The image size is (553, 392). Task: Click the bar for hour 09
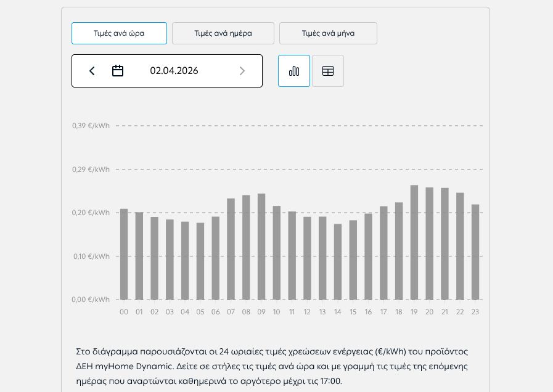261,247
